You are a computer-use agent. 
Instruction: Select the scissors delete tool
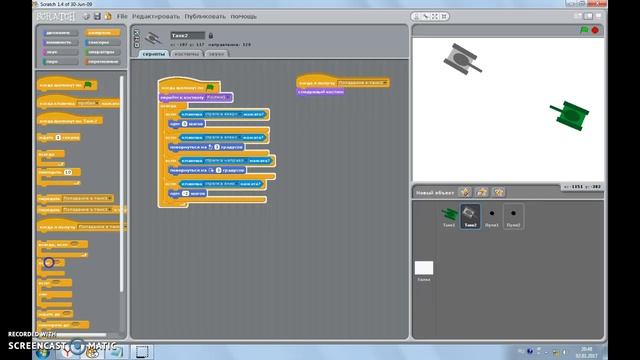point(425,16)
